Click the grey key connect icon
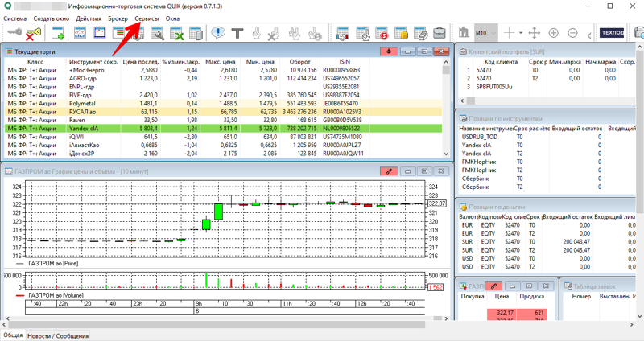Viewport: 644px width, 341px height. click(x=14, y=33)
